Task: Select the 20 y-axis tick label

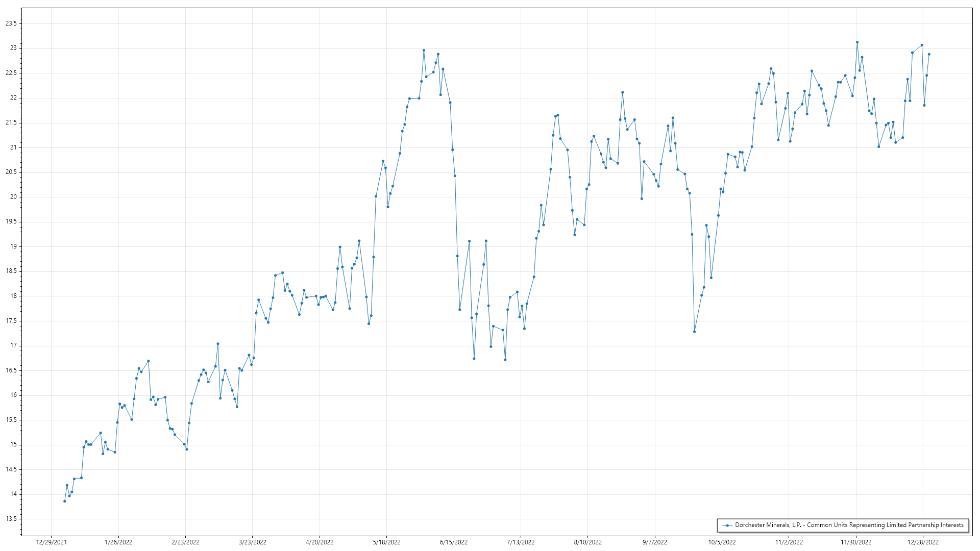Action: click(13, 197)
